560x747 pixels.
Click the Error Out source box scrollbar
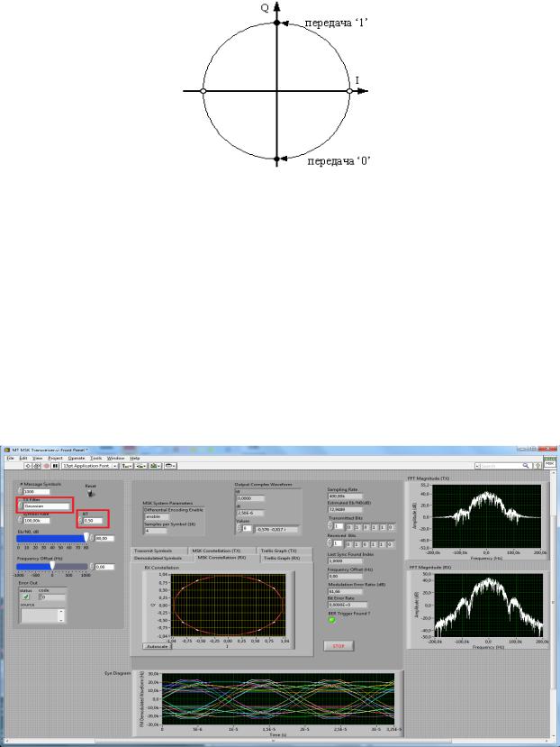61,615
